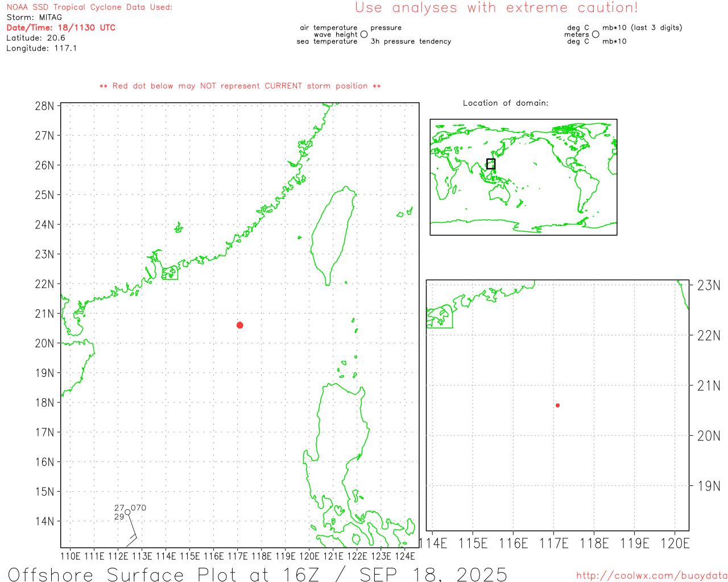The image size is (728, 582).
Task: Click the 'air temperature' legend label
Action: coord(329,28)
